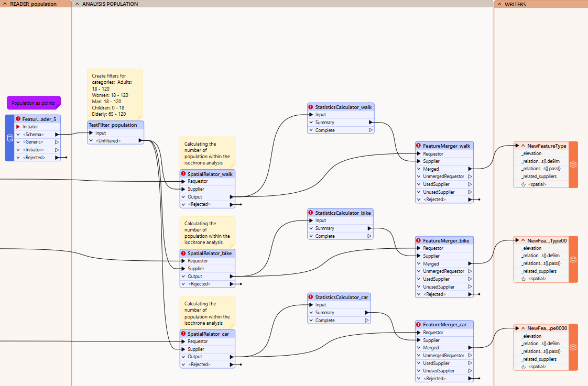588x386 pixels.
Task: Click the Output port arrow of SpatialRelator_car
Action: click(x=232, y=357)
